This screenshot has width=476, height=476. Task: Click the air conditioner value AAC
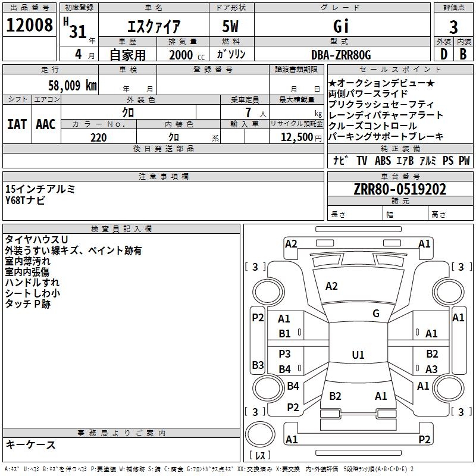46,124
